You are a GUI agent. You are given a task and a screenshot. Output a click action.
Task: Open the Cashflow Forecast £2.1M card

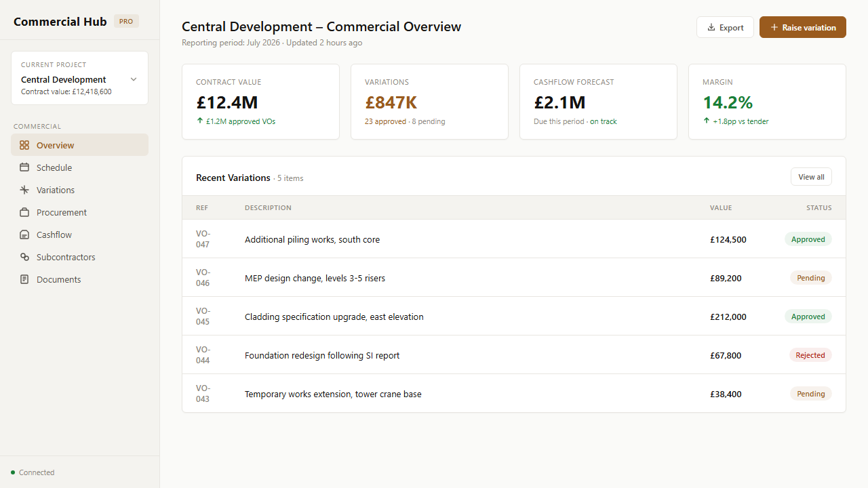point(598,102)
